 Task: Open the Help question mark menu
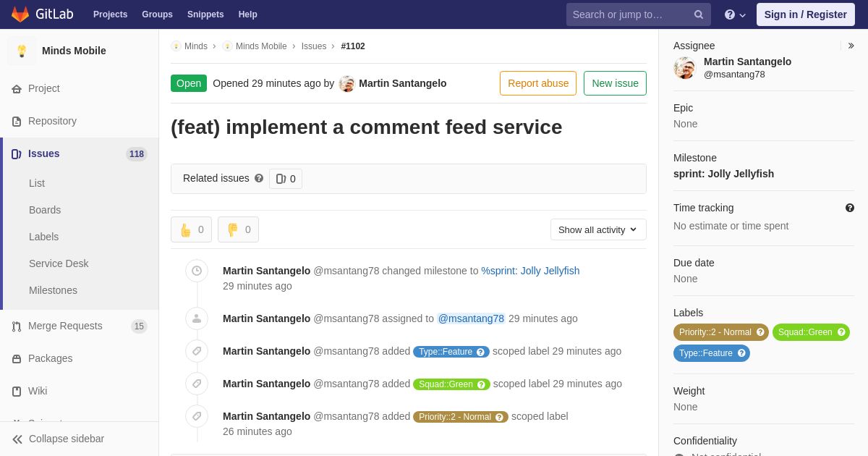pyautogui.click(x=735, y=14)
